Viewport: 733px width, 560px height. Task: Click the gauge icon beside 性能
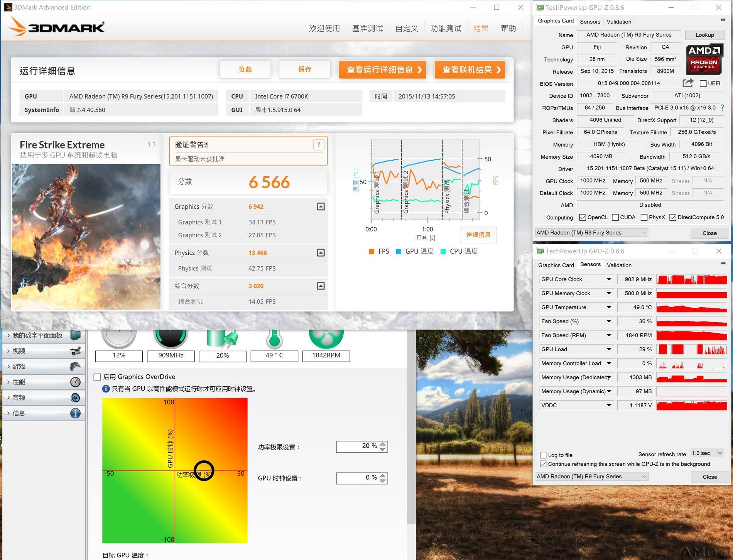tap(76, 382)
